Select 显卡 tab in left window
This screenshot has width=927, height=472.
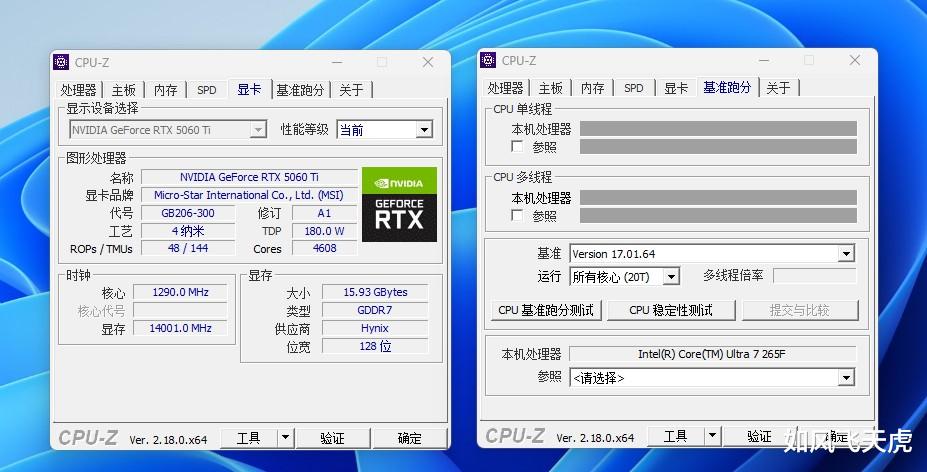[x=249, y=89]
